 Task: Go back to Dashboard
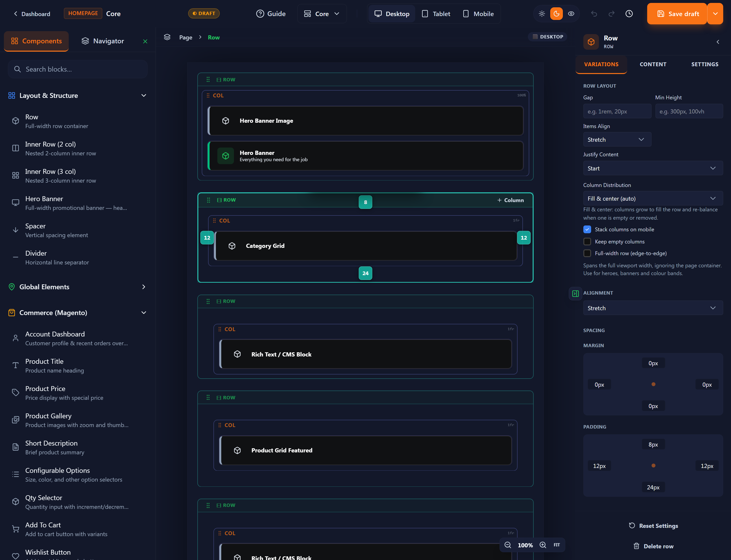(32, 14)
